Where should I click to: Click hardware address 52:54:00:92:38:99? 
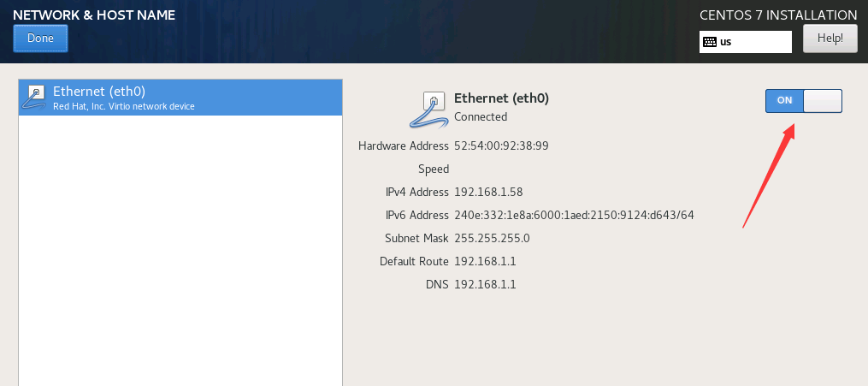point(501,146)
